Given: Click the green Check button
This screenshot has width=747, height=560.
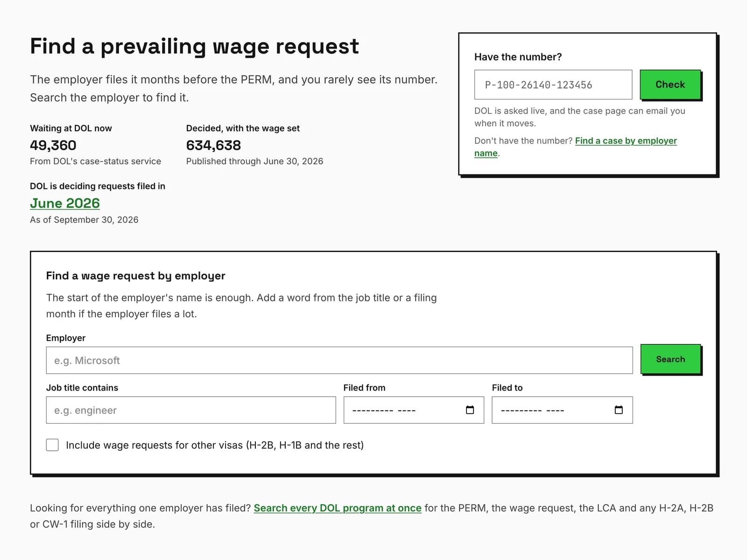Looking at the screenshot, I should click(x=670, y=84).
